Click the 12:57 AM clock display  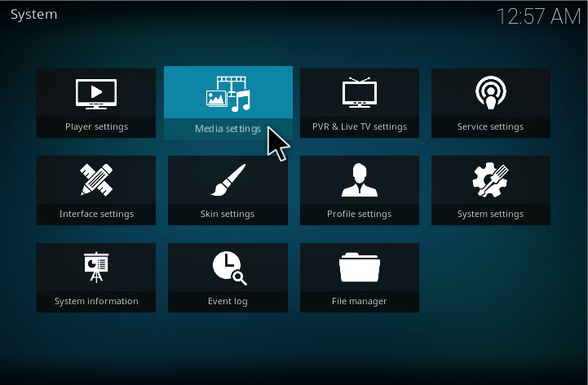pos(538,16)
